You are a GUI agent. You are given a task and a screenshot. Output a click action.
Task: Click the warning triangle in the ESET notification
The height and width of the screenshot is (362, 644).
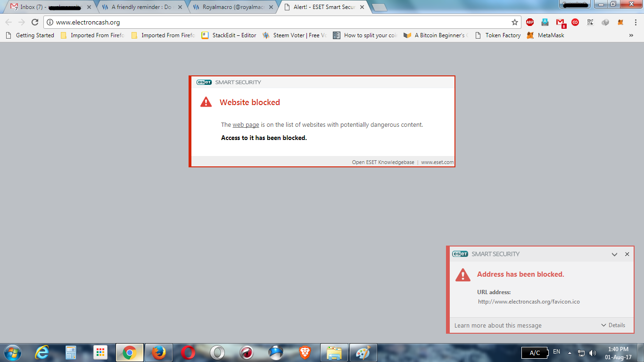point(463,275)
